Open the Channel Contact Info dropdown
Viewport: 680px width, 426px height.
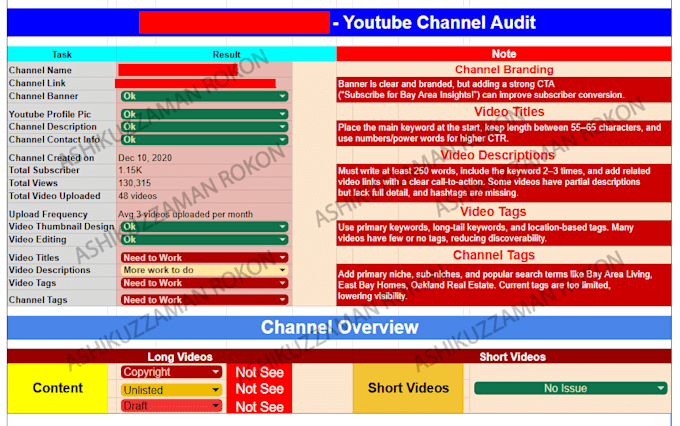pyautogui.click(x=204, y=140)
